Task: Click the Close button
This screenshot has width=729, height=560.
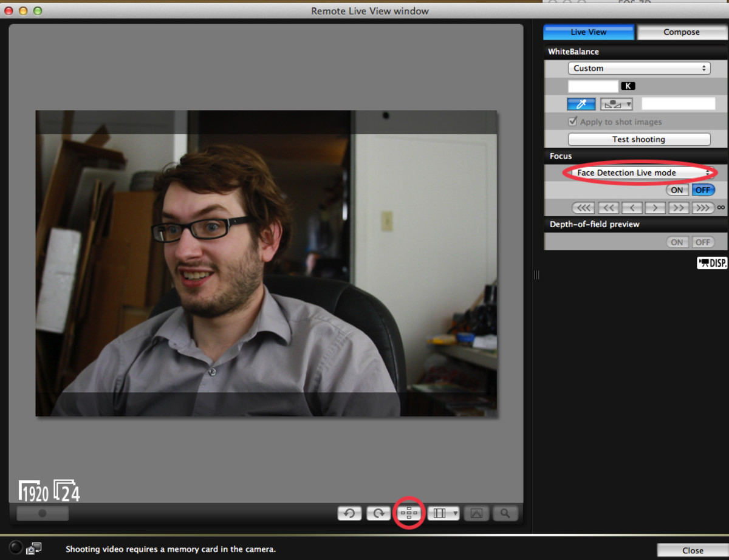Action: 693,550
